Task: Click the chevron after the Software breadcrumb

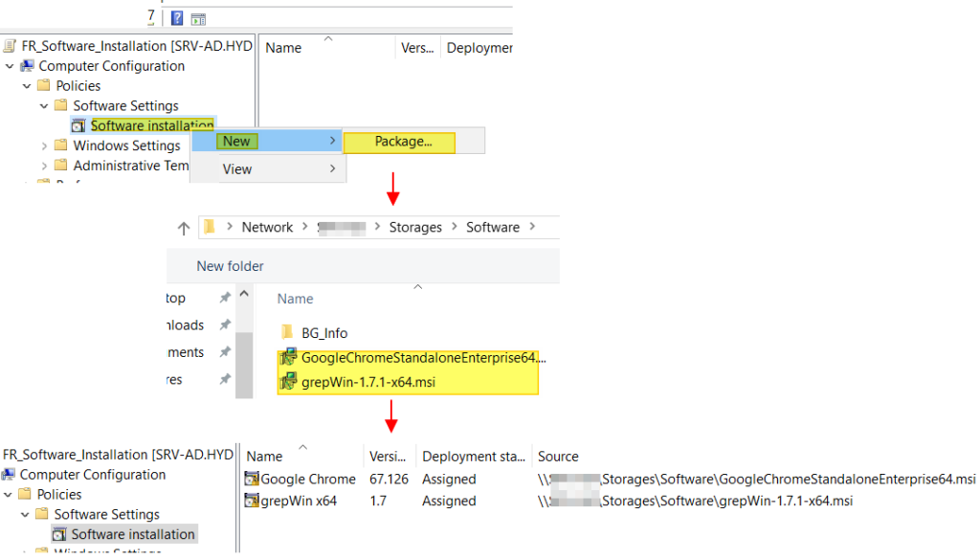Action: point(532,226)
